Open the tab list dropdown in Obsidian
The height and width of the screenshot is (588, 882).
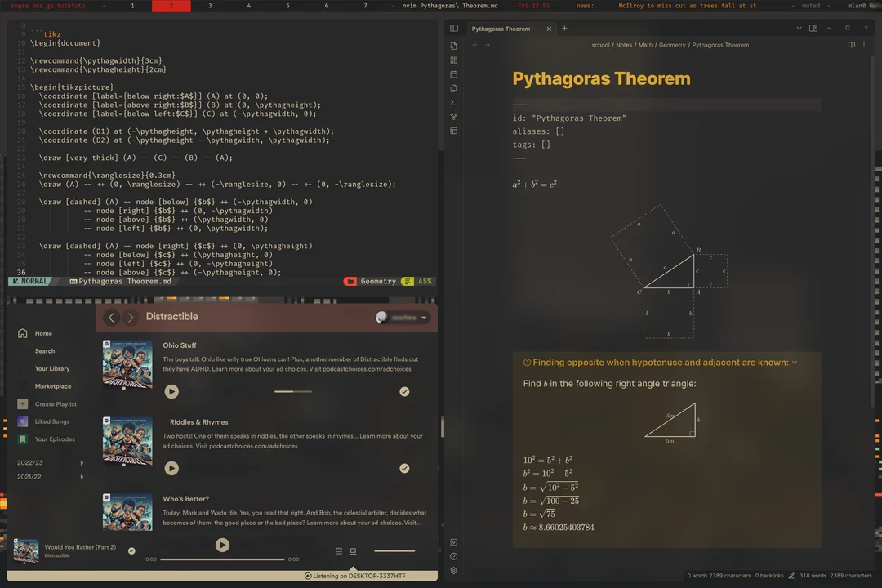799,28
